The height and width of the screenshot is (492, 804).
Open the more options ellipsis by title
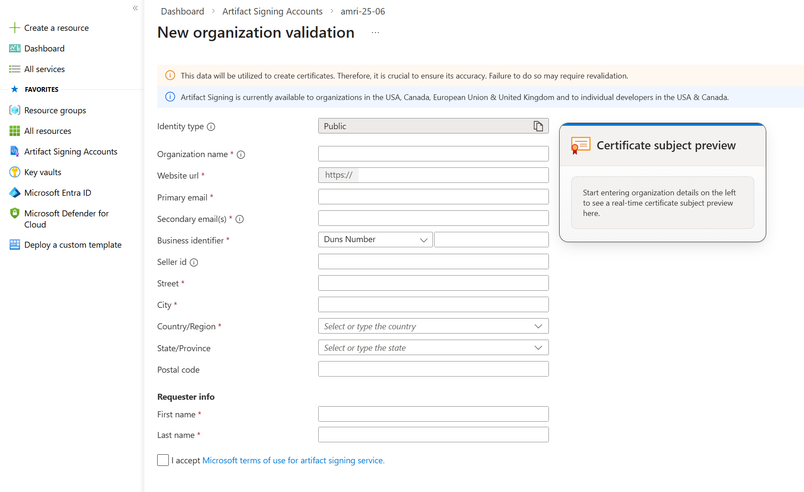click(x=375, y=33)
